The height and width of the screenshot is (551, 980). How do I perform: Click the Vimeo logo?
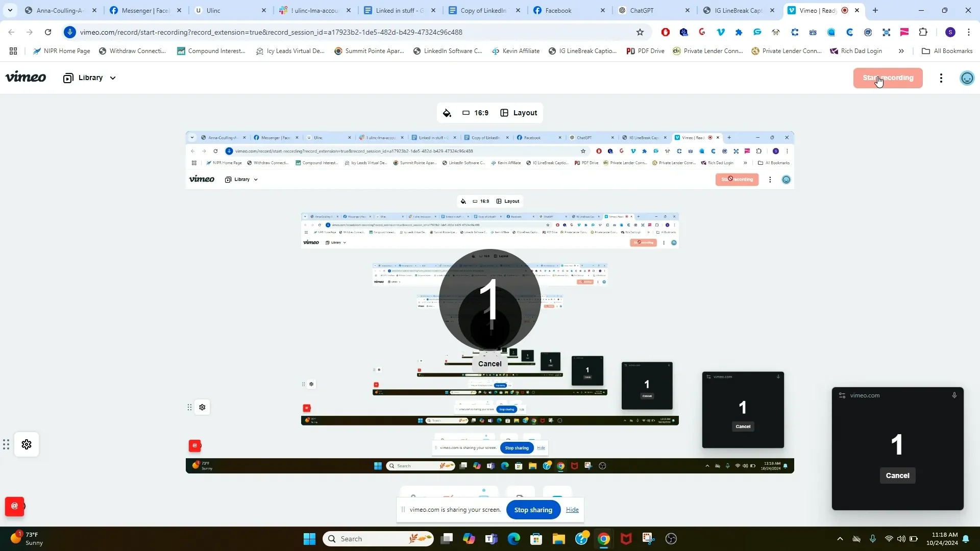(26, 77)
